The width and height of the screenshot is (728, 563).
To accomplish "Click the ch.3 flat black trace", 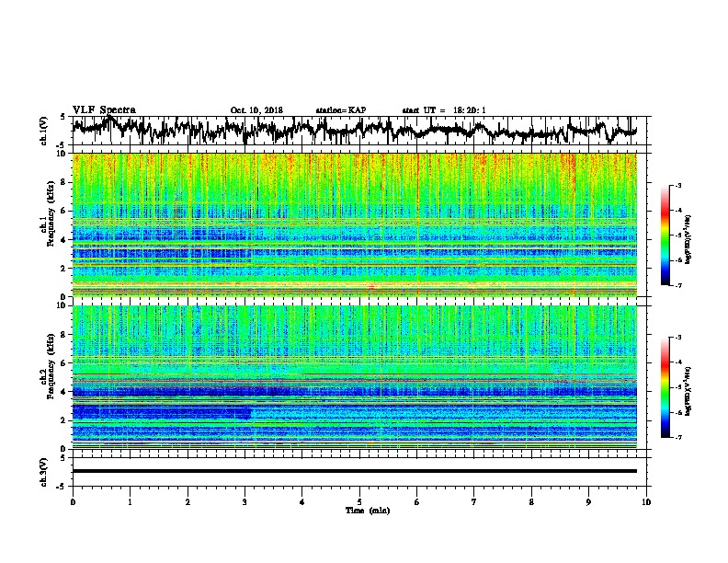I will (x=354, y=471).
